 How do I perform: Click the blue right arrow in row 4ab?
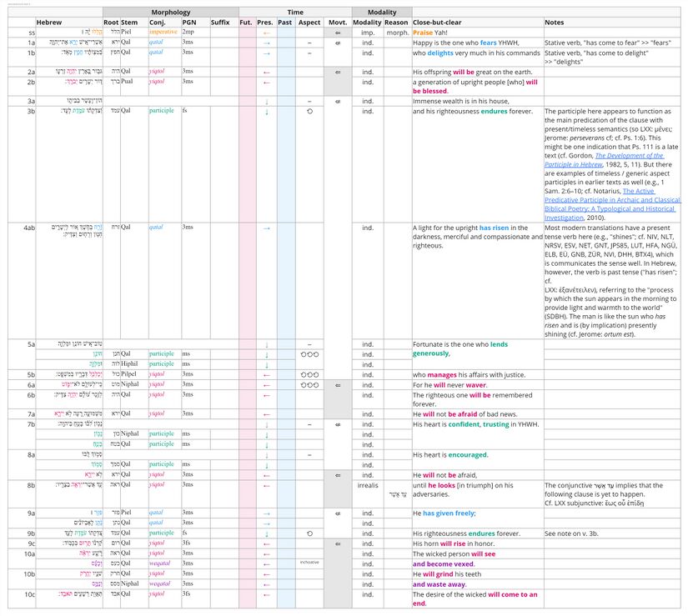click(x=266, y=227)
